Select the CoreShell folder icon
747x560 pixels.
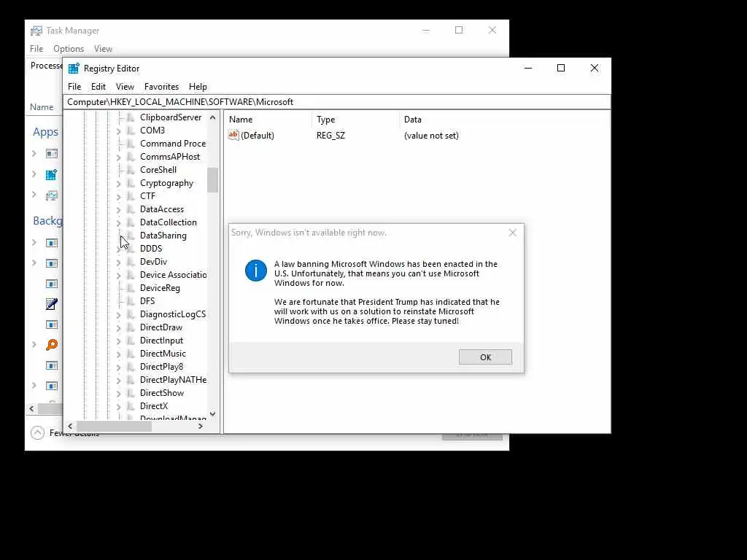[x=131, y=169]
